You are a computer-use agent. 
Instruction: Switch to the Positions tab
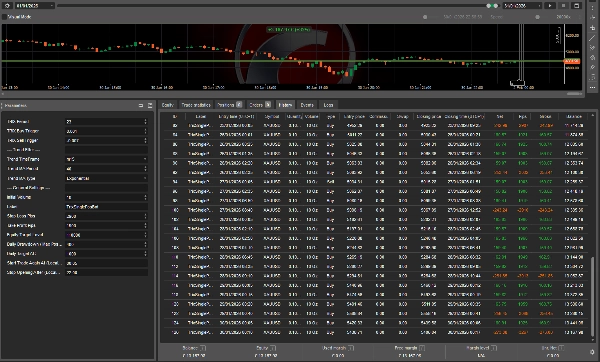[229, 105]
